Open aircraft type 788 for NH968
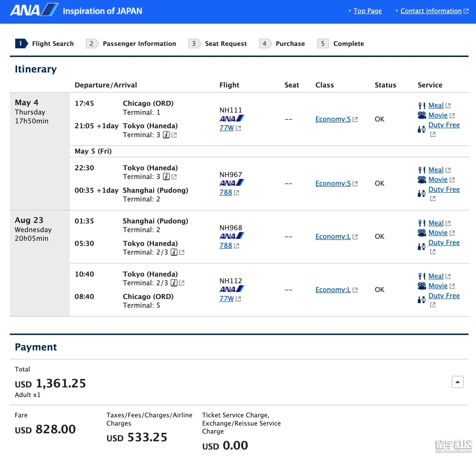 click(x=226, y=245)
